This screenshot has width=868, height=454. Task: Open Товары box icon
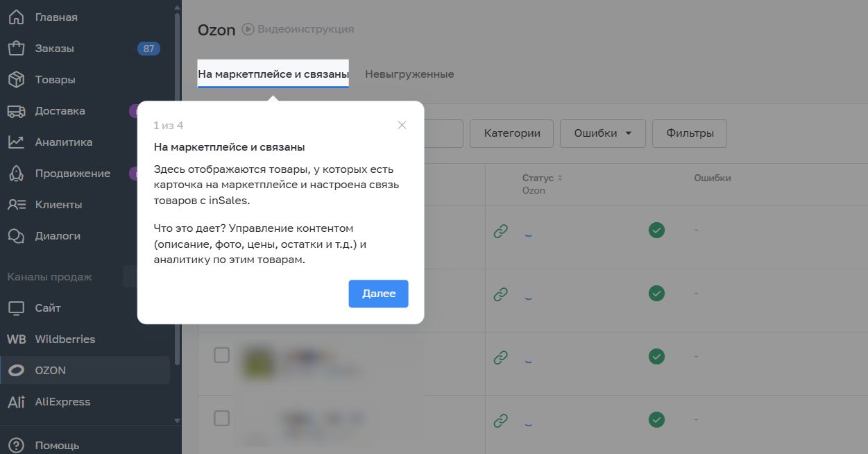point(16,79)
